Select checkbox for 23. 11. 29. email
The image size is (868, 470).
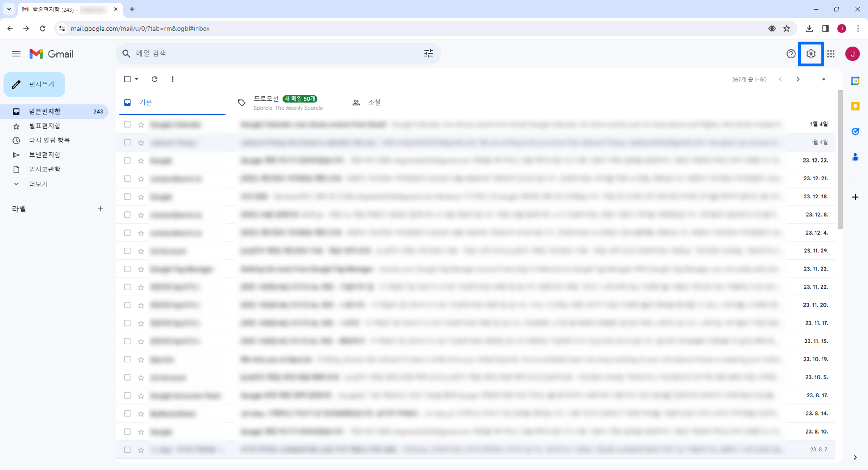(x=127, y=251)
